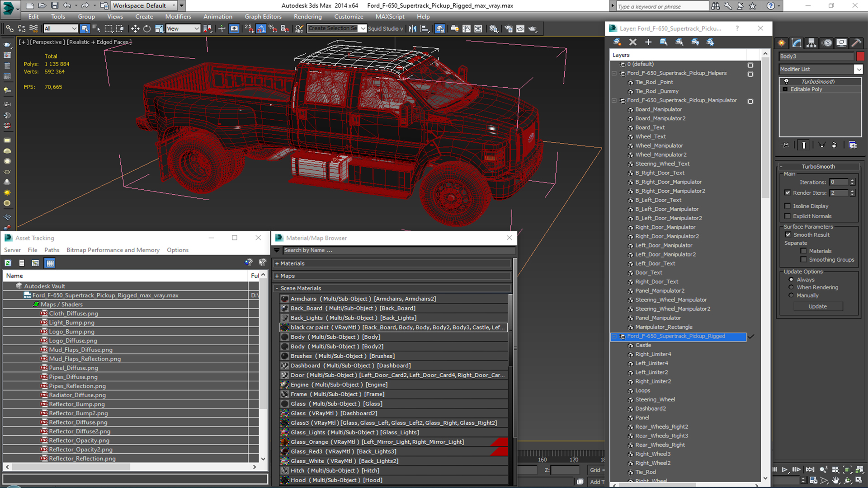Viewport: 868px width, 488px height.
Task: Click the Iterations value field
Action: click(839, 182)
